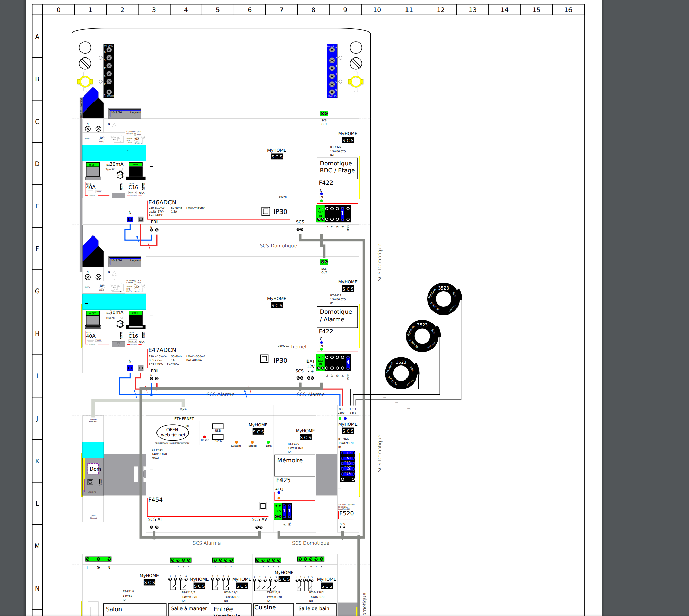Click the green SCS OUT terminal above Domotique / Alarme

pyautogui.click(x=324, y=262)
